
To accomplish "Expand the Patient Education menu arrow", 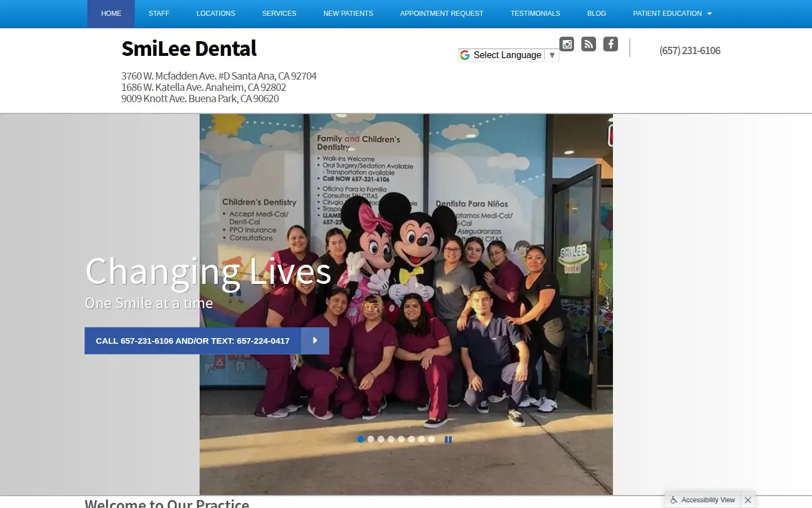I will (709, 14).
